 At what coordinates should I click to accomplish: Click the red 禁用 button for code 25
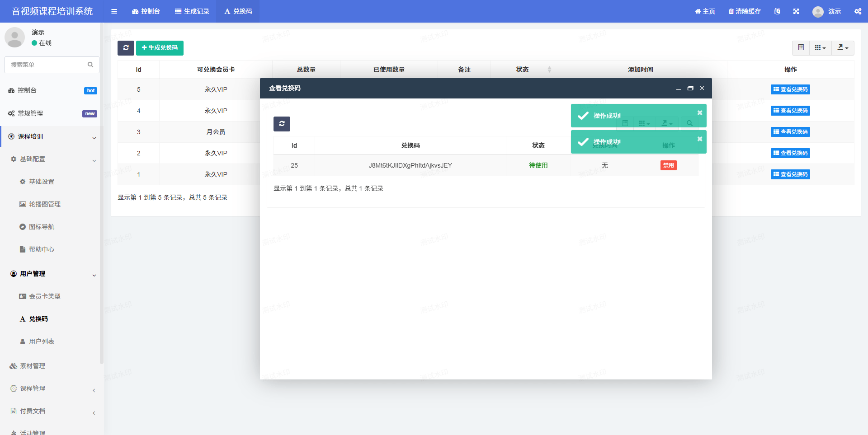click(x=668, y=165)
